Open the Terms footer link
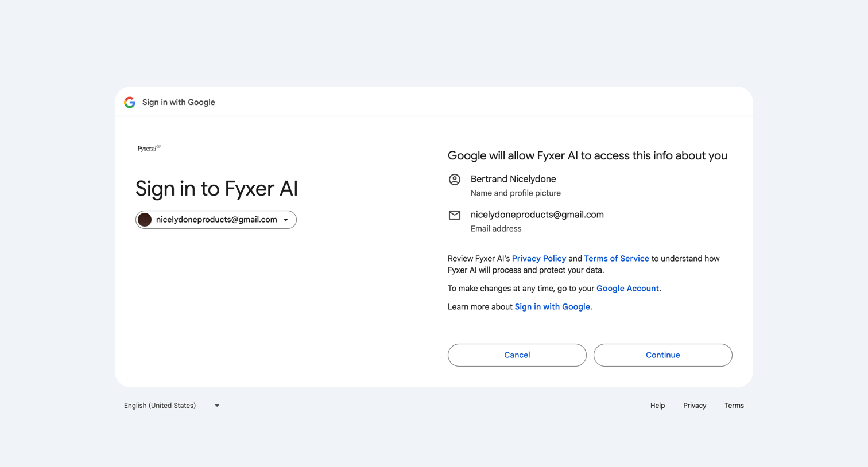 734,406
